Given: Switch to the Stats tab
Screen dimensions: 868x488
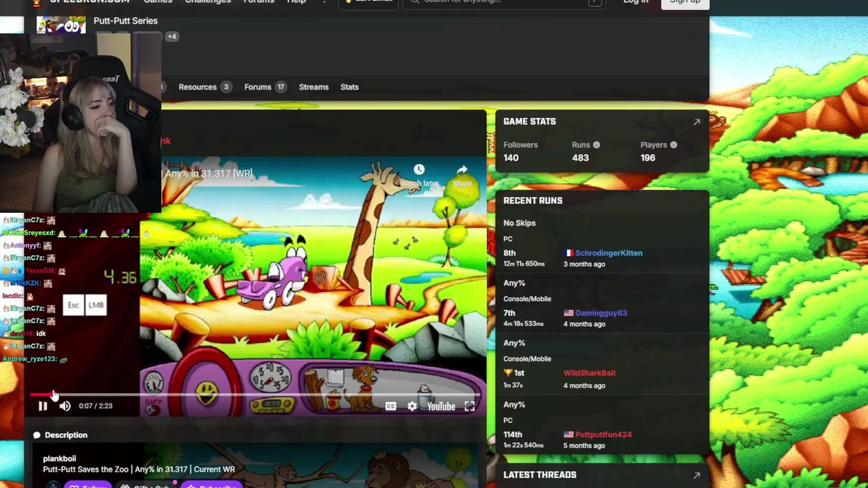Looking at the screenshot, I should [349, 87].
